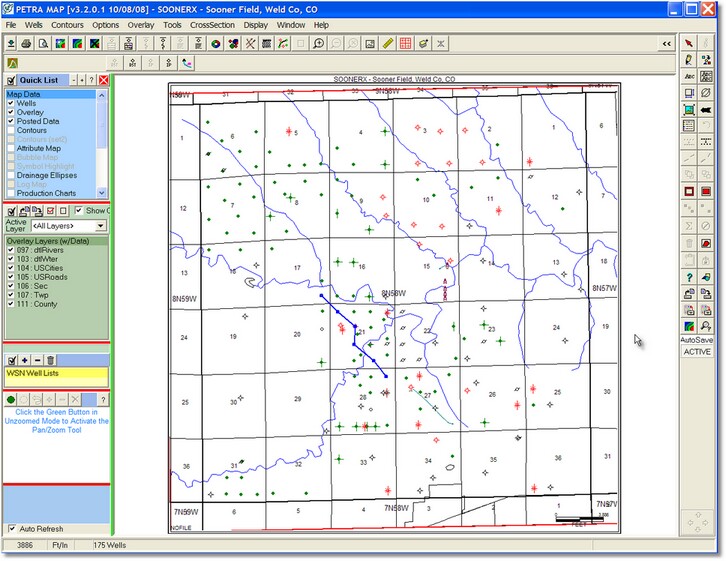
Task: Enable the Attribute Map checkbox
Action: [x=11, y=148]
